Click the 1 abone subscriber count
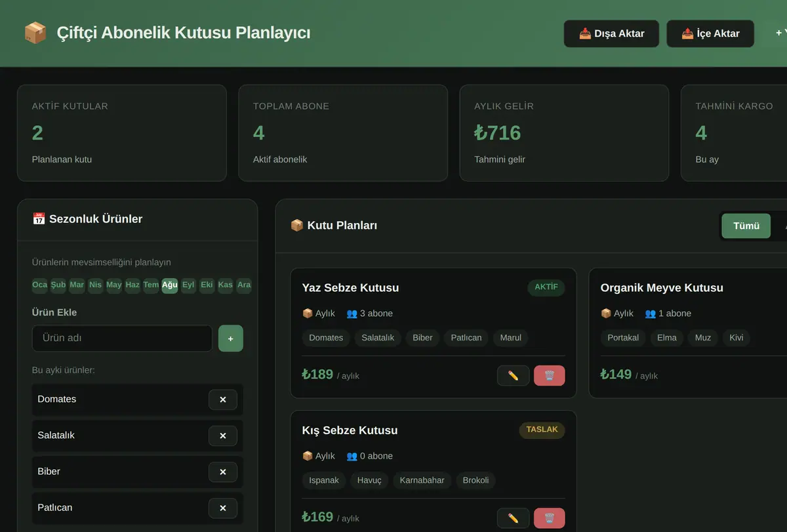Viewport: 787px width, 532px height. [668, 314]
